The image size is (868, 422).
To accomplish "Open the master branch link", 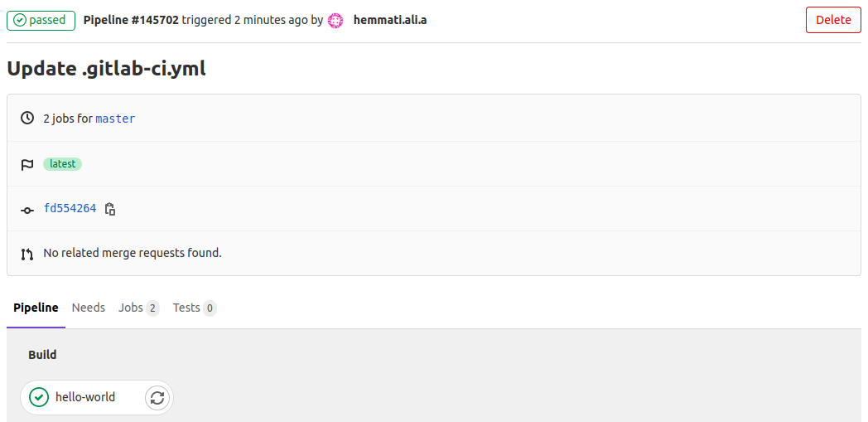I will click(x=115, y=119).
